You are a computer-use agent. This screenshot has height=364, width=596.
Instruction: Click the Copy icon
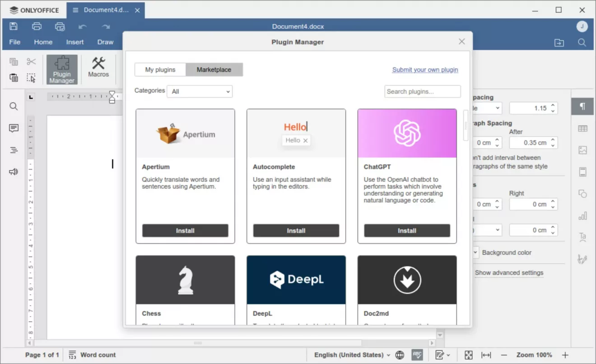coord(14,62)
